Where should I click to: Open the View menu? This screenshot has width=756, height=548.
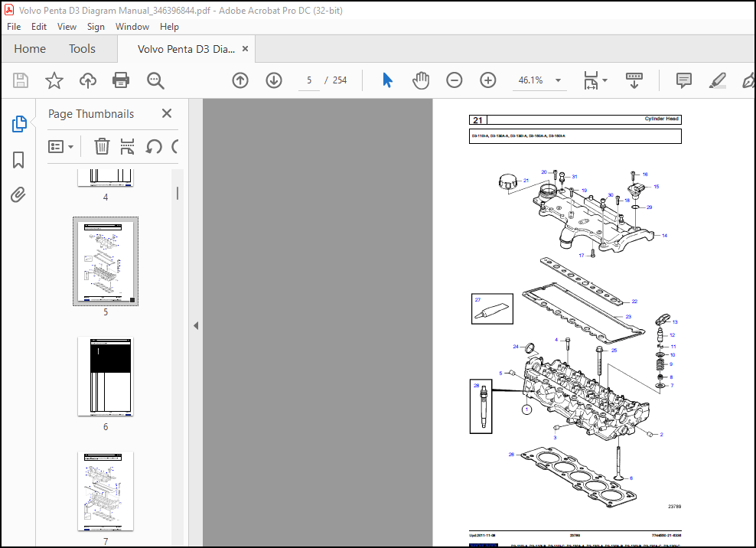coord(67,27)
